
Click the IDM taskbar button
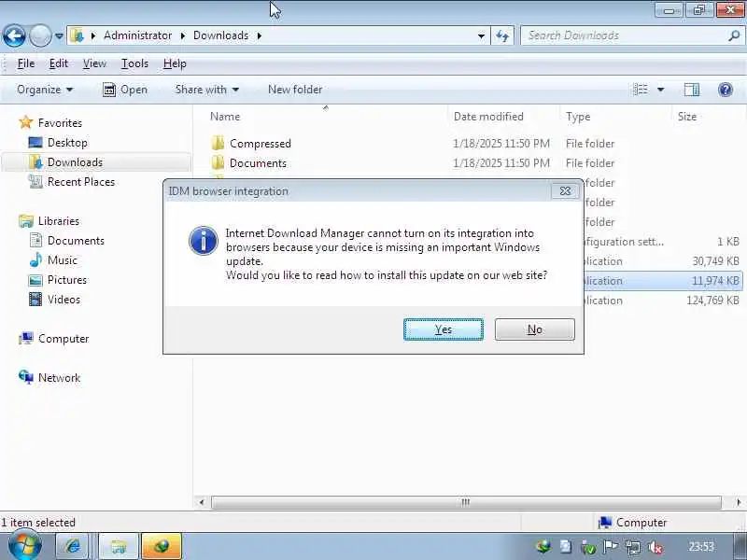click(162, 546)
